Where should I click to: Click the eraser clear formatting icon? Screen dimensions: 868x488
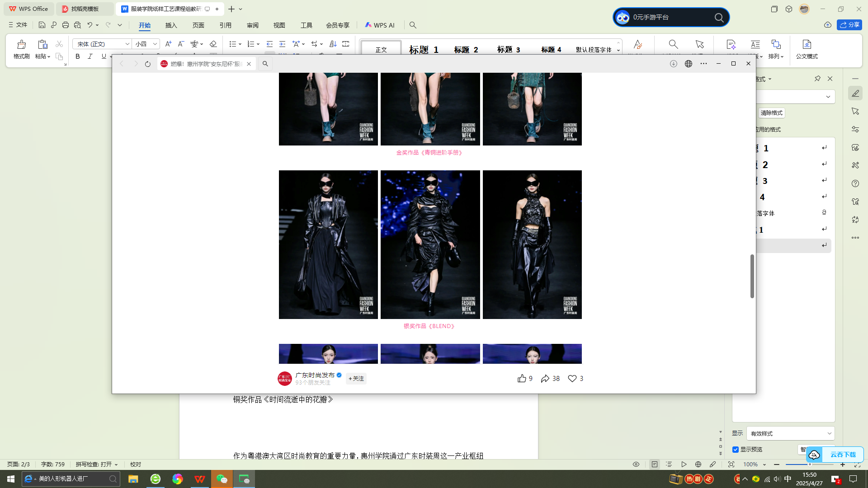coord(213,44)
